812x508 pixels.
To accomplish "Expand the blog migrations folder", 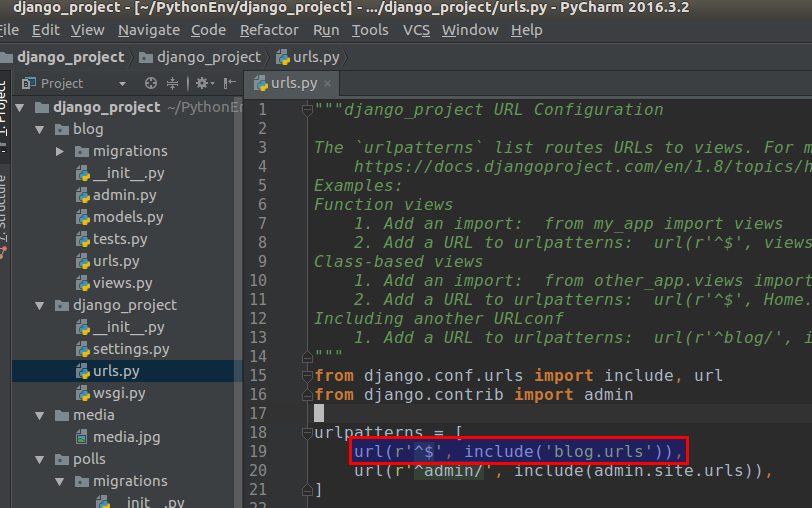I will (60, 151).
